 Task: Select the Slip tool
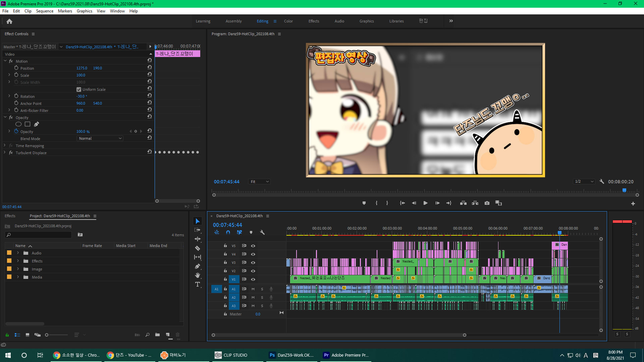click(x=198, y=257)
